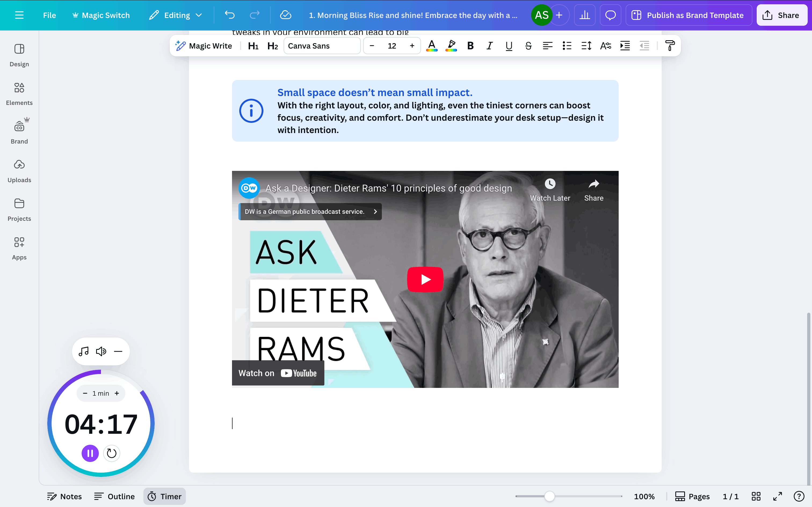This screenshot has height=507, width=812.
Task: Click Publish as Brand Template button
Action: tap(688, 15)
